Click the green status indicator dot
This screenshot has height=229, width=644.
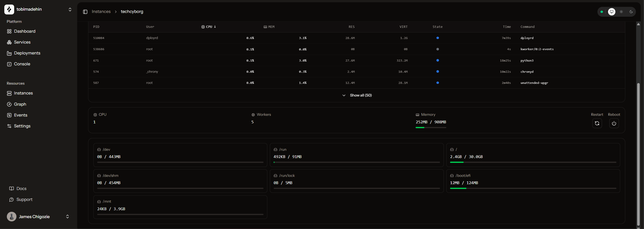[602, 12]
